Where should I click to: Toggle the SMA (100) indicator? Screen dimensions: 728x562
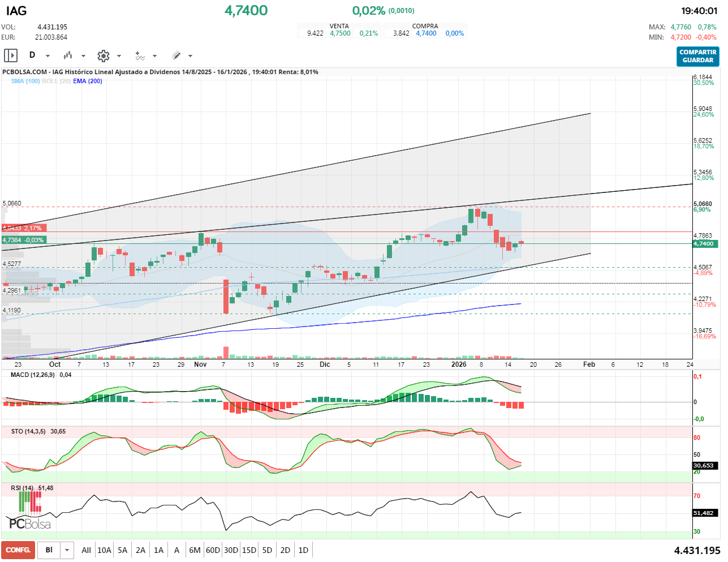[x=25, y=81]
